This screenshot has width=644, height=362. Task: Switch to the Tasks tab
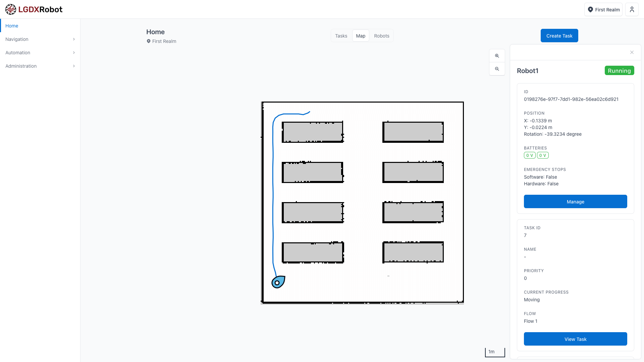click(341, 36)
